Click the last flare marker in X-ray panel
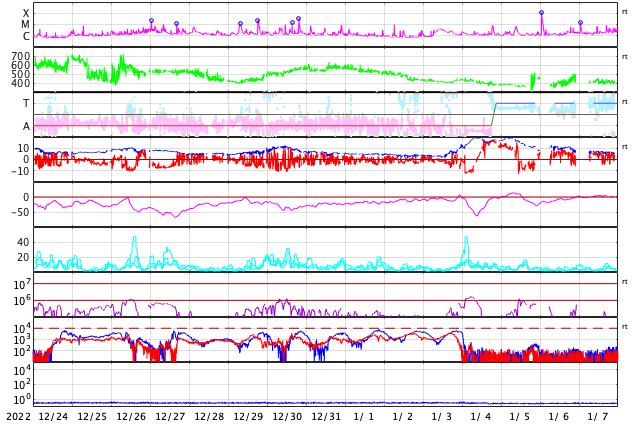The height and width of the screenshot is (424, 634). 580,23
